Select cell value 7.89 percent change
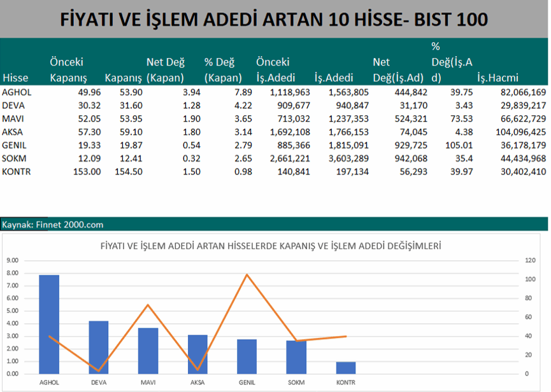Viewport: 551px width, 392px height. pyautogui.click(x=243, y=92)
